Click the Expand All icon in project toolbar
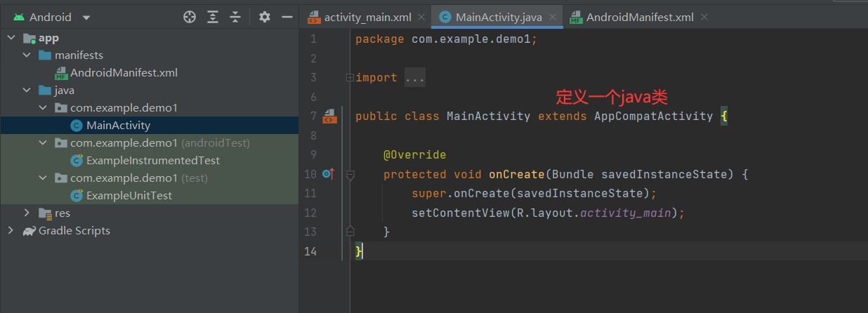Viewport: 868px width, 313px height. click(213, 17)
